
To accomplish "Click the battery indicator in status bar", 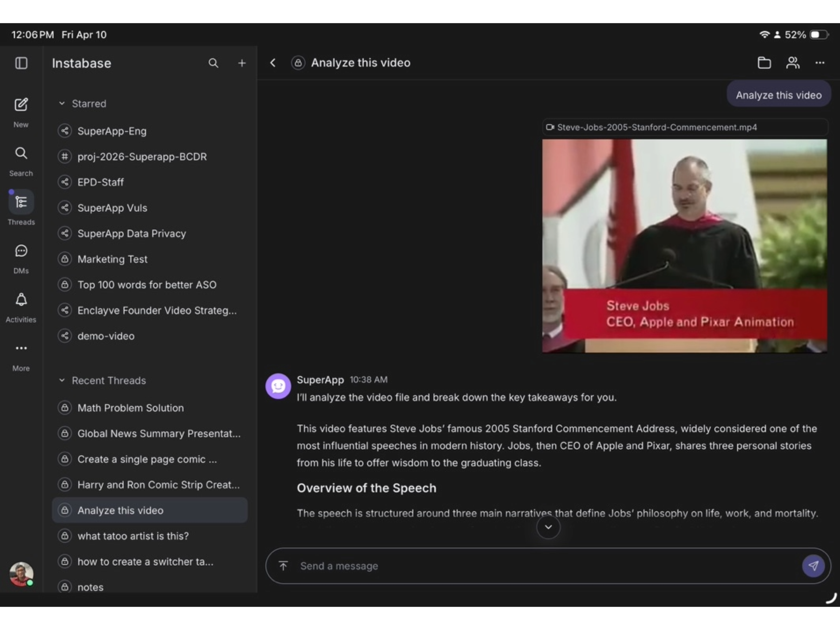I will [x=819, y=34].
